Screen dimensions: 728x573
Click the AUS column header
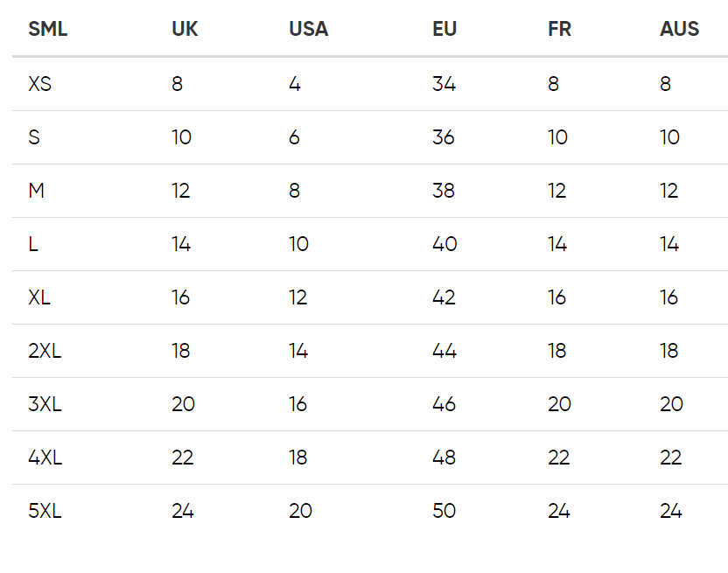pos(679,29)
